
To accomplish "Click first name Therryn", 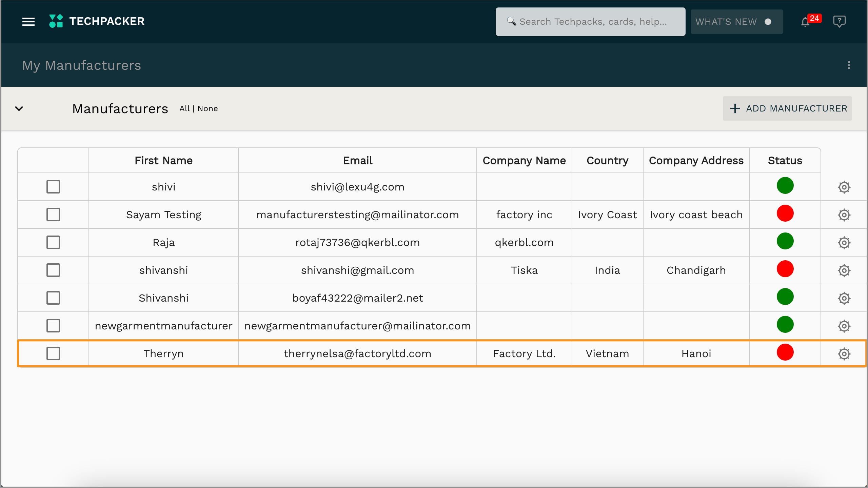I will [163, 353].
